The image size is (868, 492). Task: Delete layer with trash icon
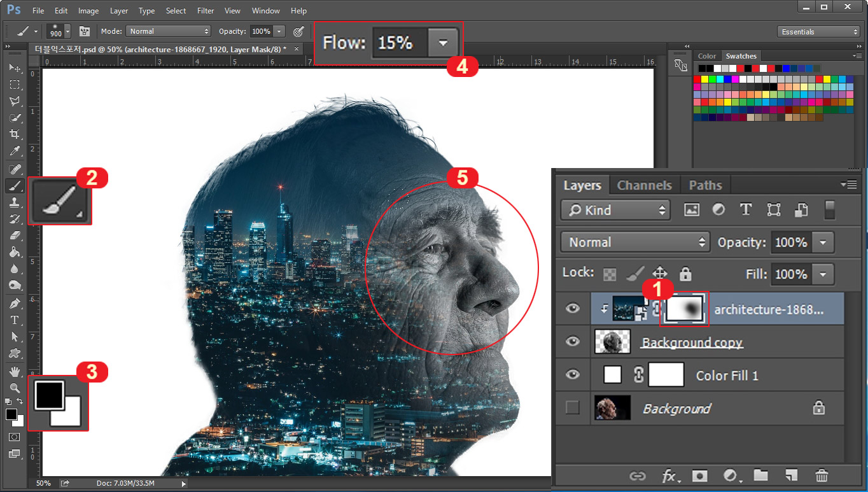click(x=822, y=475)
